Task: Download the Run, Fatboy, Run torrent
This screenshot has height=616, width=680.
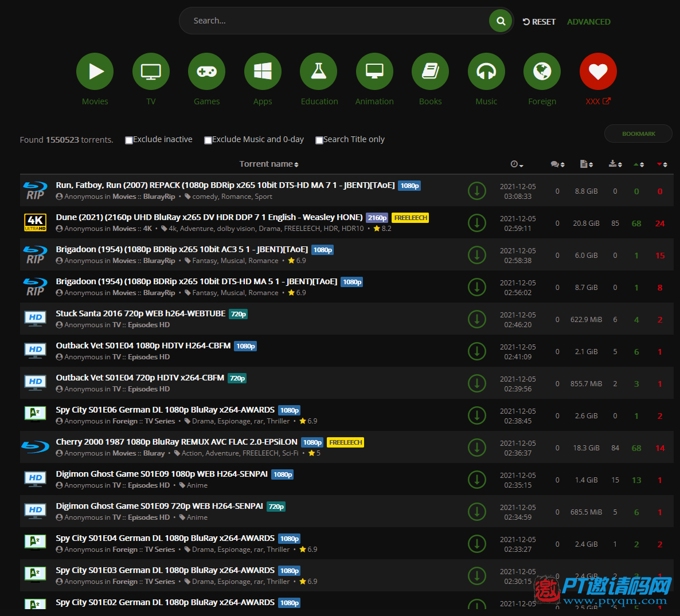Action: tap(477, 191)
